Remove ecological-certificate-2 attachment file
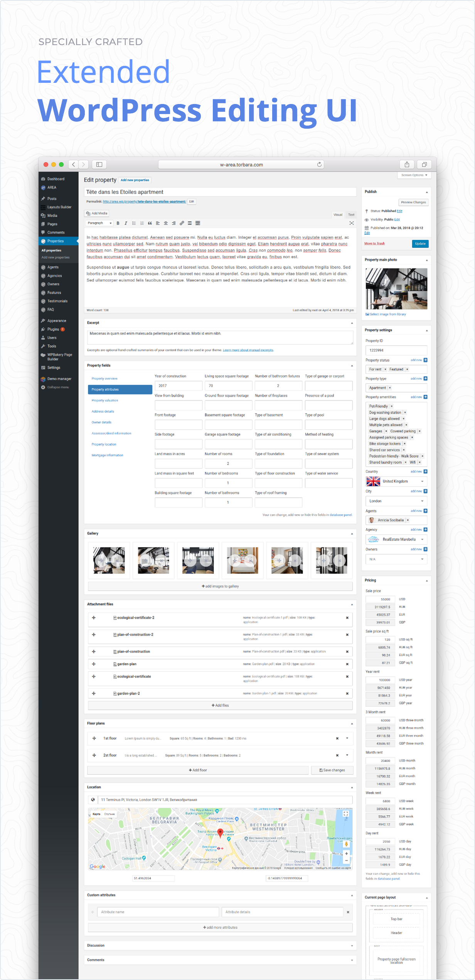 (347, 618)
